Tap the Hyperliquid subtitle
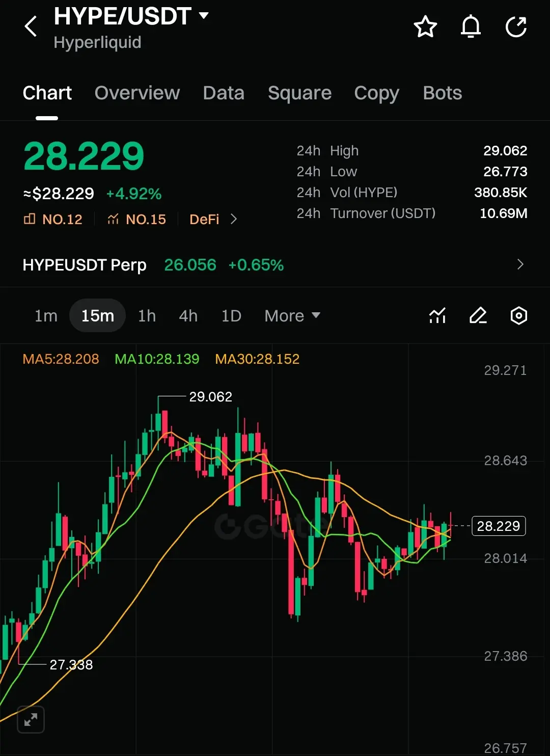The height and width of the screenshot is (756, 550). (x=97, y=42)
